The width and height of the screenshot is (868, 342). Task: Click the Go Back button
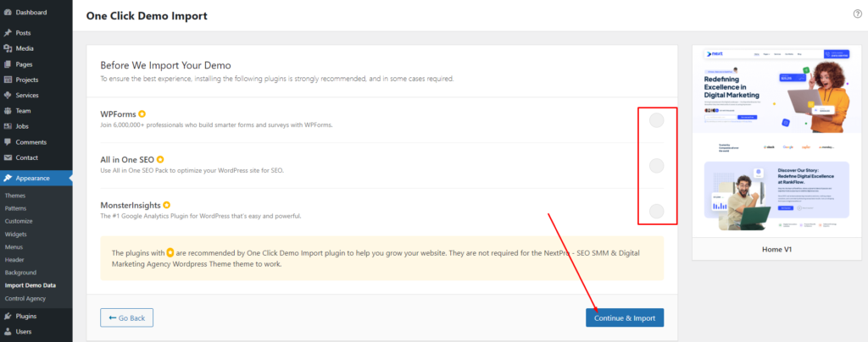[127, 317]
